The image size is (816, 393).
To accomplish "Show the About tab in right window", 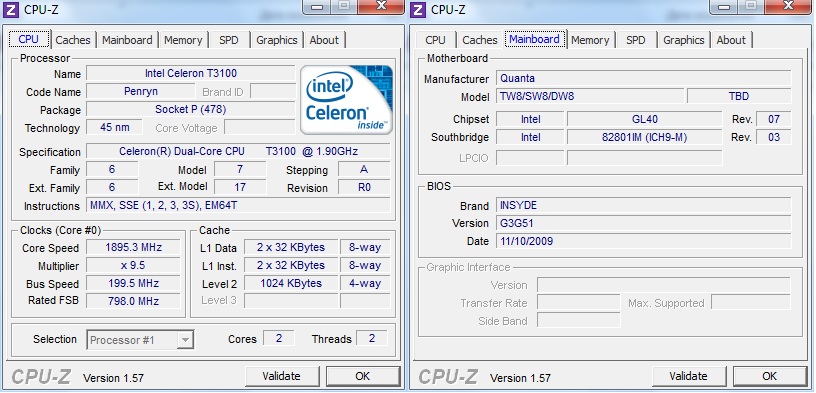I will point(731,40).
